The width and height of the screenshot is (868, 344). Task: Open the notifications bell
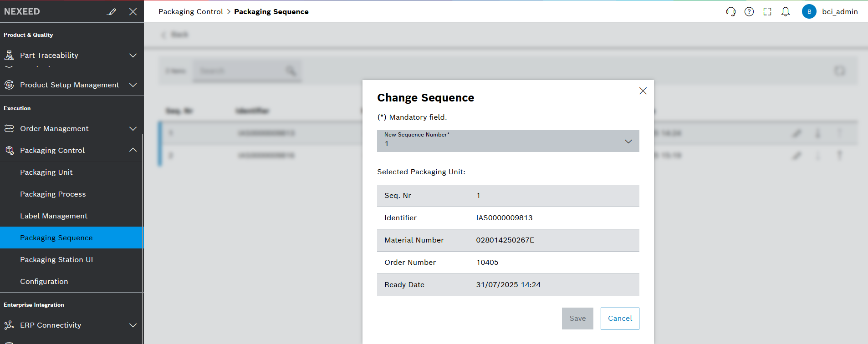coord(786,12)
